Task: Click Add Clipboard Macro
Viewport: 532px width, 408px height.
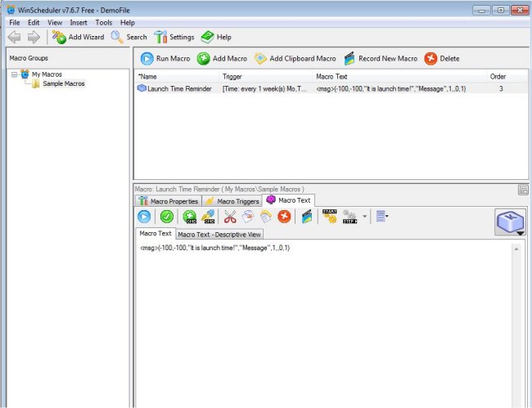Action: point(295,59)
